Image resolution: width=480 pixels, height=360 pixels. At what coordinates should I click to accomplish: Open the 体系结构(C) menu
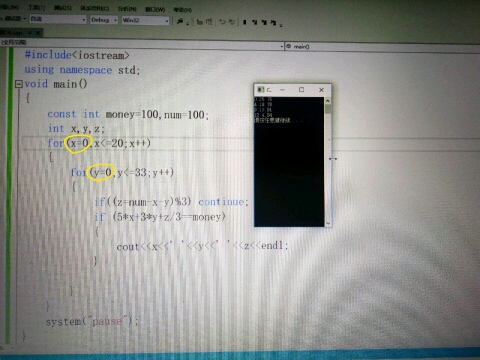point(95,8)
